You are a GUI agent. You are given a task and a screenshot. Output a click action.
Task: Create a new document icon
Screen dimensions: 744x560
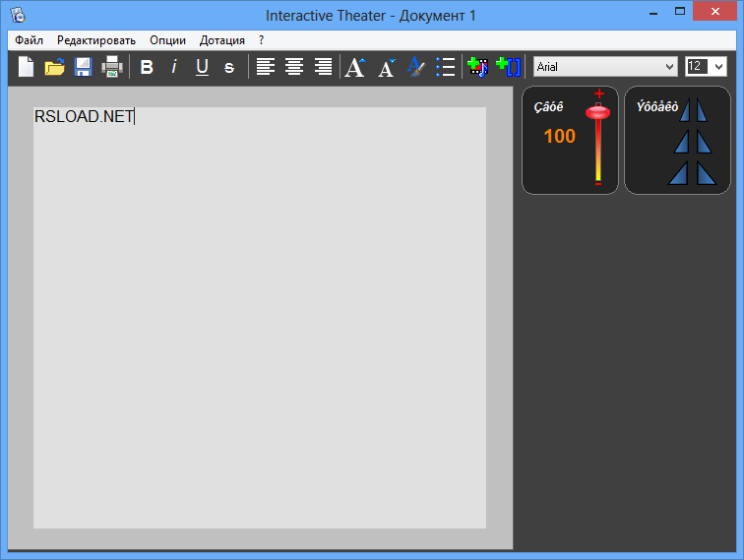(27, 67)
